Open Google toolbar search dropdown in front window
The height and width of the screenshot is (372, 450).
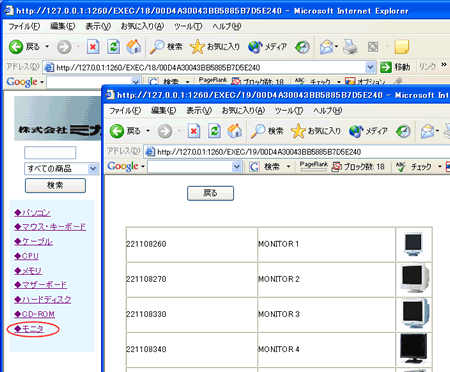237,166
